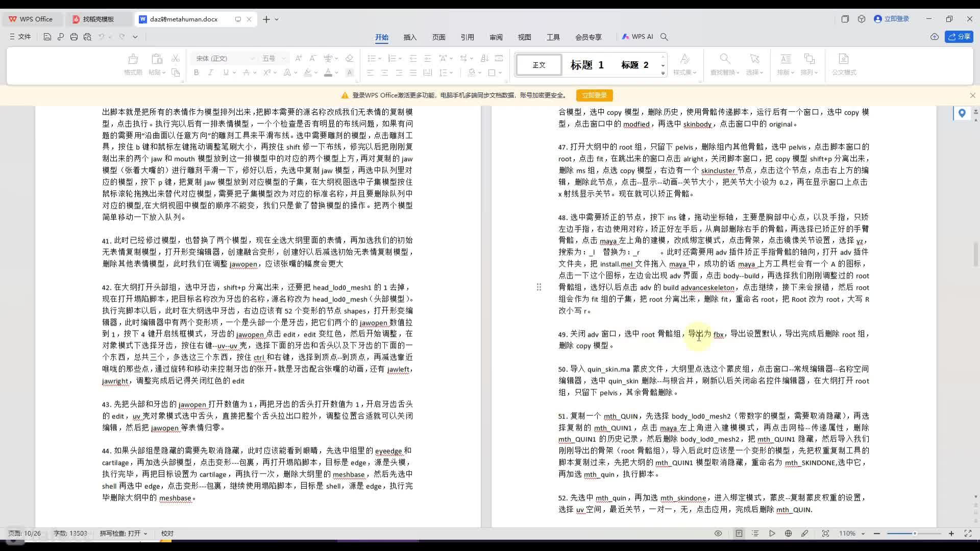
Task: Click the increase indent icon
Action: coord(428,58)
